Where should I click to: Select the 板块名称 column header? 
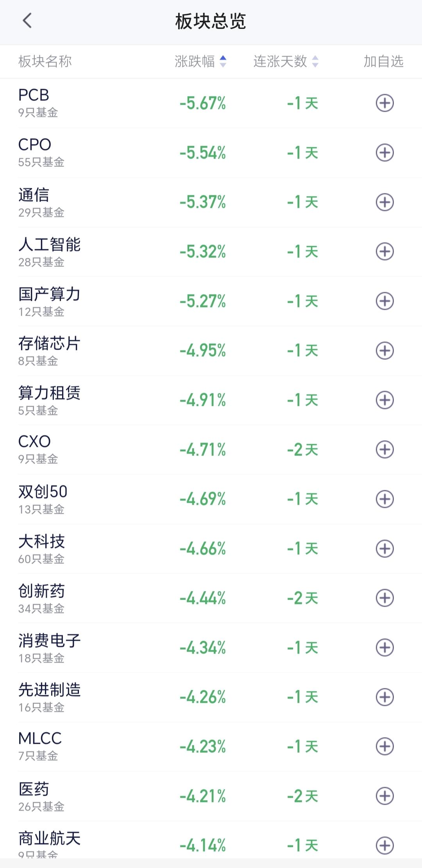tap(45, 61)
